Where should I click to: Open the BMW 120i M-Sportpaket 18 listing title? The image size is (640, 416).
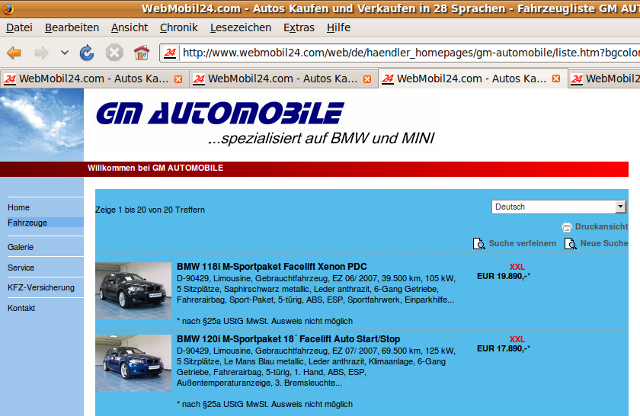point(288,339)
